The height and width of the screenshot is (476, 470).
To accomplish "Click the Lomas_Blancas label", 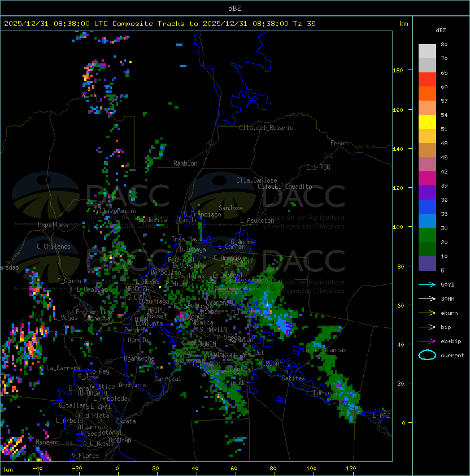I will click(x=324, y=350).
